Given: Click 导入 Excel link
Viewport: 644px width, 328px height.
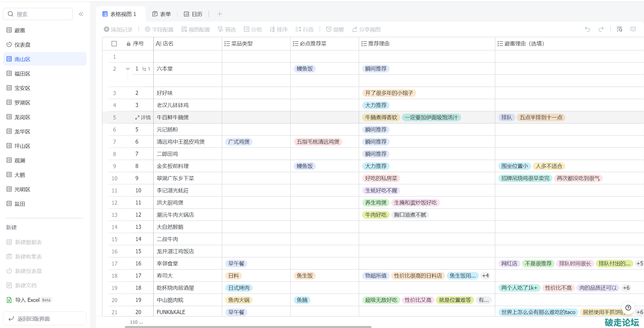Looking at the screenshot, I should (x=27, y=300).
